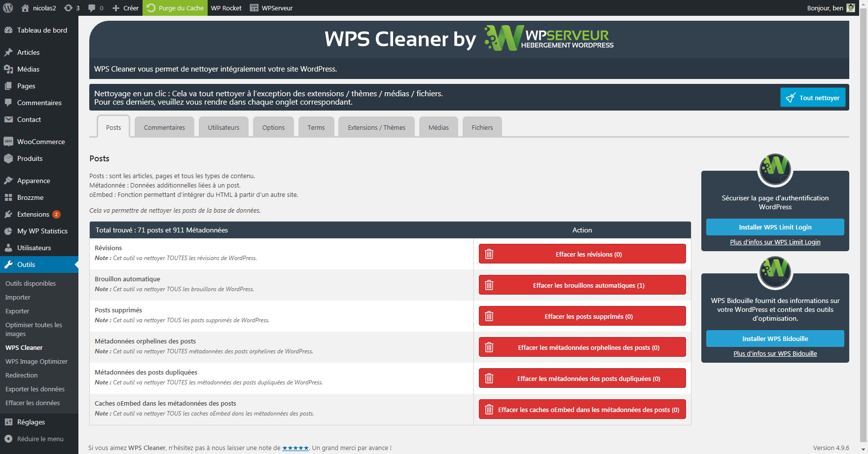
Task: Switch to the Commentaires tab
Action: click(164, 127)
